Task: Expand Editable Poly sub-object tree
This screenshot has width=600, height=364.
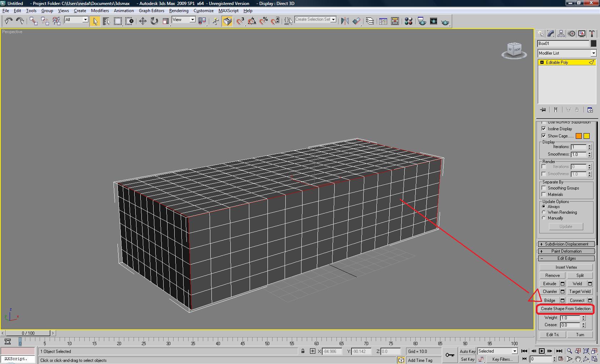Action: tap(542, 62)
